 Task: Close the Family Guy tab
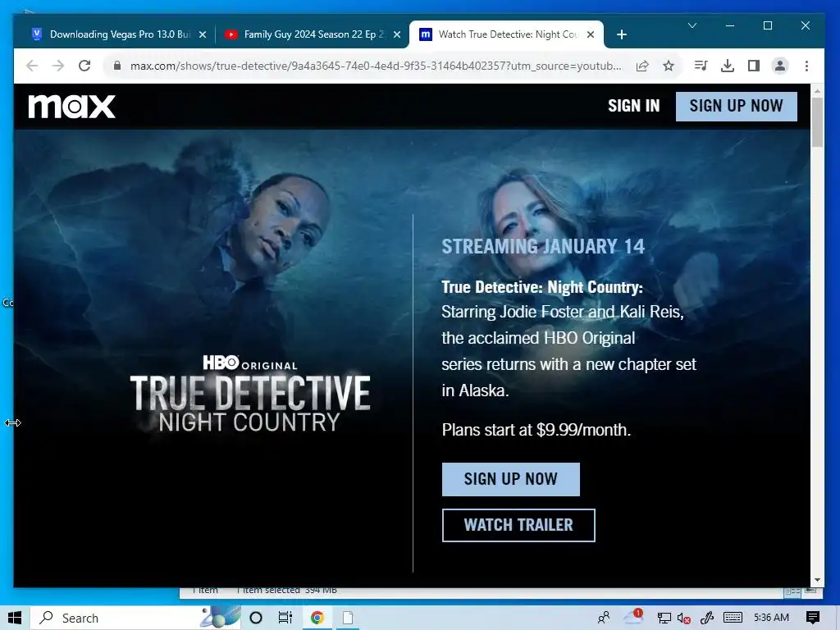tap(397, 34)
